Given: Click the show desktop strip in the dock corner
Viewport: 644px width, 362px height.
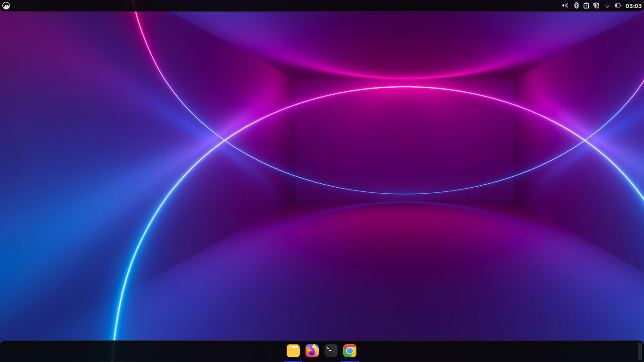Looking at the screenshot, I should click(x=640, y=351).
